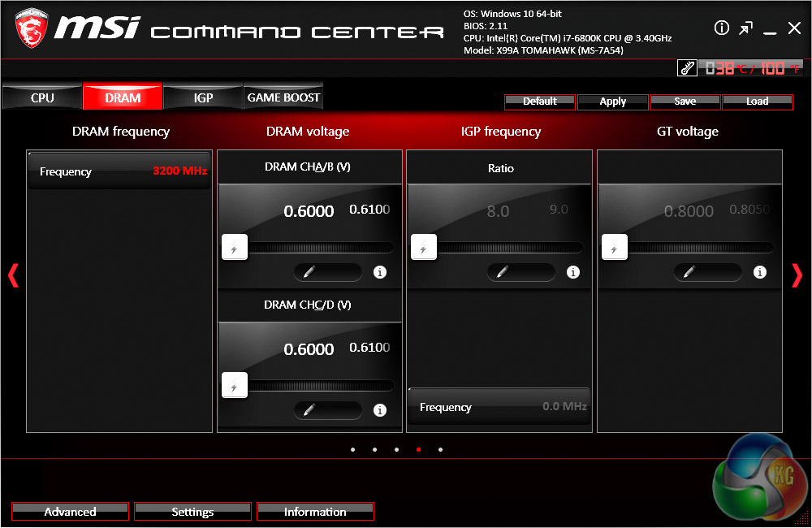Click left red navigation arrow
Screen dimensions: 812x528
point(14,275)
